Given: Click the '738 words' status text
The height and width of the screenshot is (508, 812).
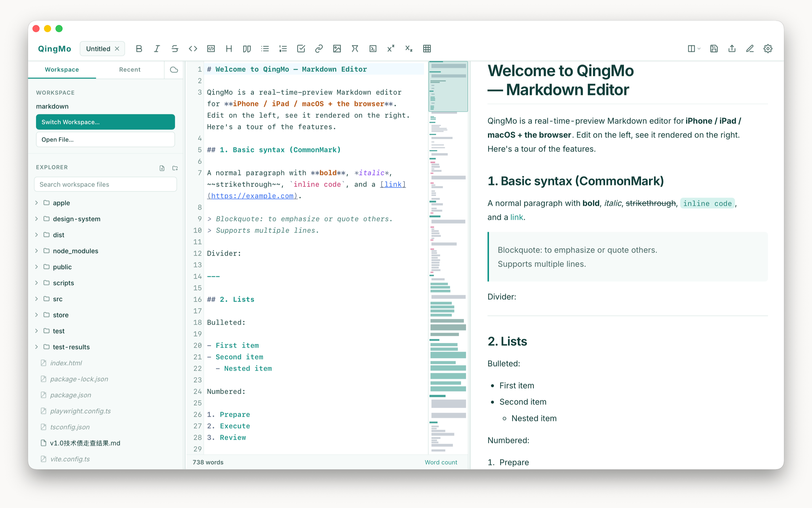Looking at the screenshot, I should click(x=208, y=462).
